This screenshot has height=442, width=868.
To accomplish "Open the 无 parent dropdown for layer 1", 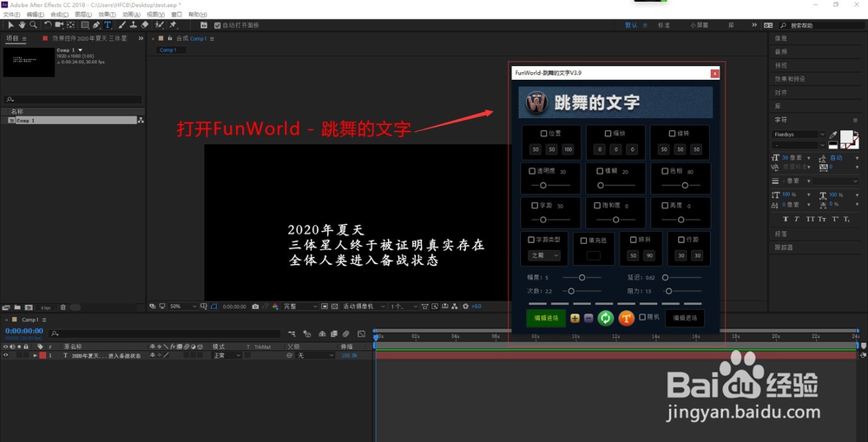I will [x=316, y=355].
